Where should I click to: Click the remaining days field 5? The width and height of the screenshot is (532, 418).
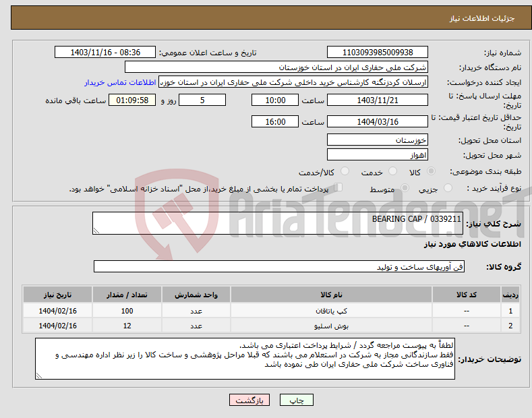point(202,100)
